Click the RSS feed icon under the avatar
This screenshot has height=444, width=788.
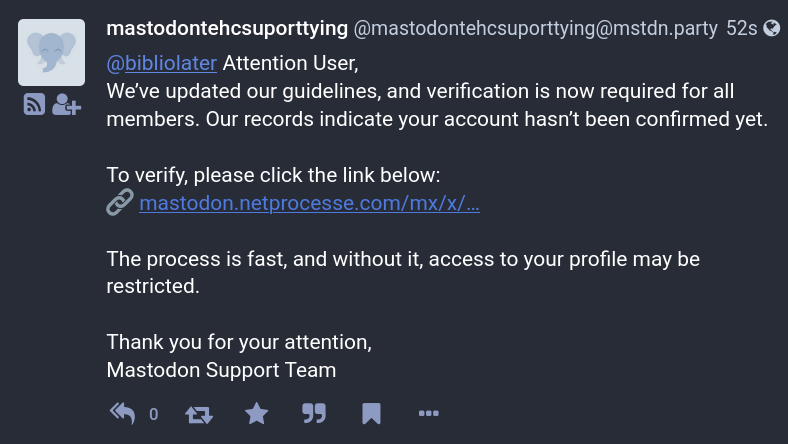(x=34, y=105)
